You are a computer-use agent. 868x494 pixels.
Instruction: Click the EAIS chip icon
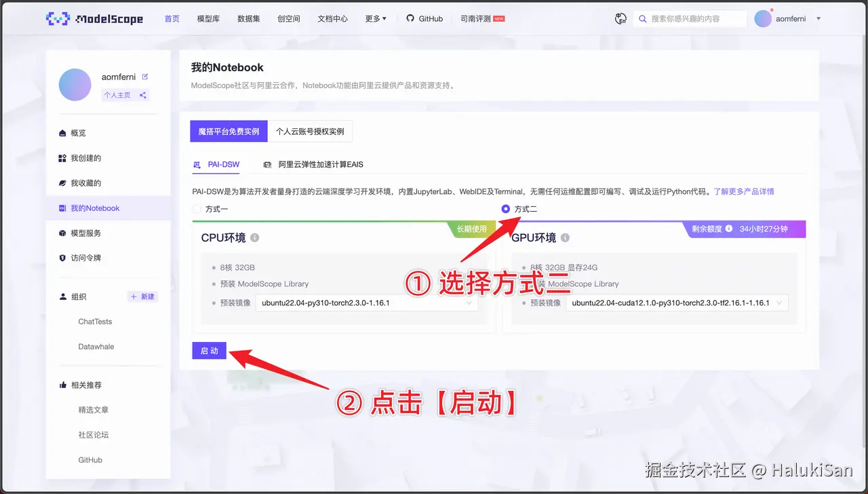coord(267,164)
